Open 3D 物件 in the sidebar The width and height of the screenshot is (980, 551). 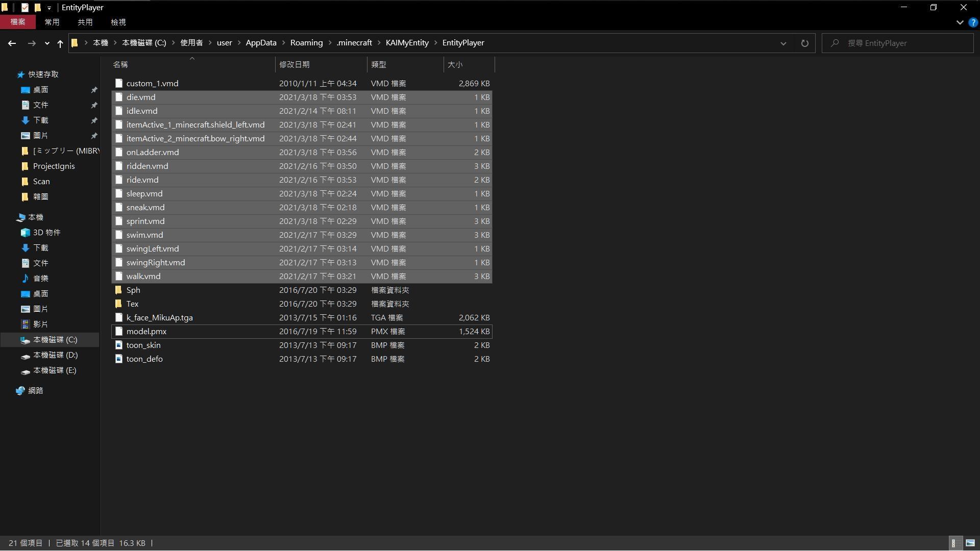click(46, 233)
